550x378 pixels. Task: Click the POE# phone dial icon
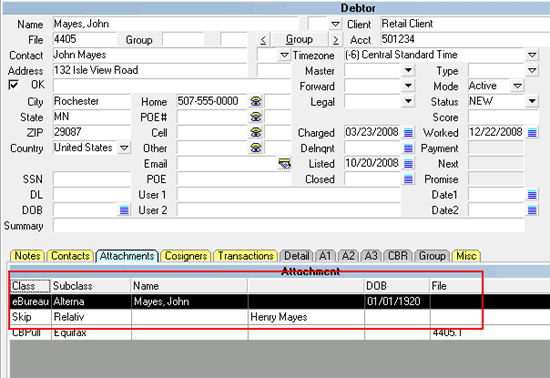tap(256, 117)
